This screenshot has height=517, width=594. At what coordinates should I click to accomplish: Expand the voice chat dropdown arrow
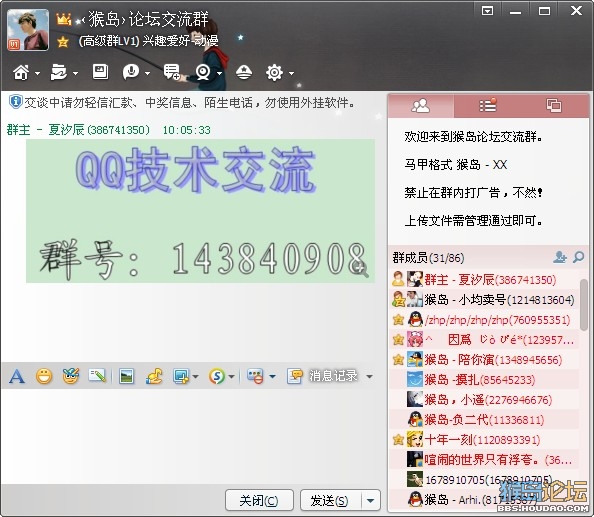[x=147, y=73]
